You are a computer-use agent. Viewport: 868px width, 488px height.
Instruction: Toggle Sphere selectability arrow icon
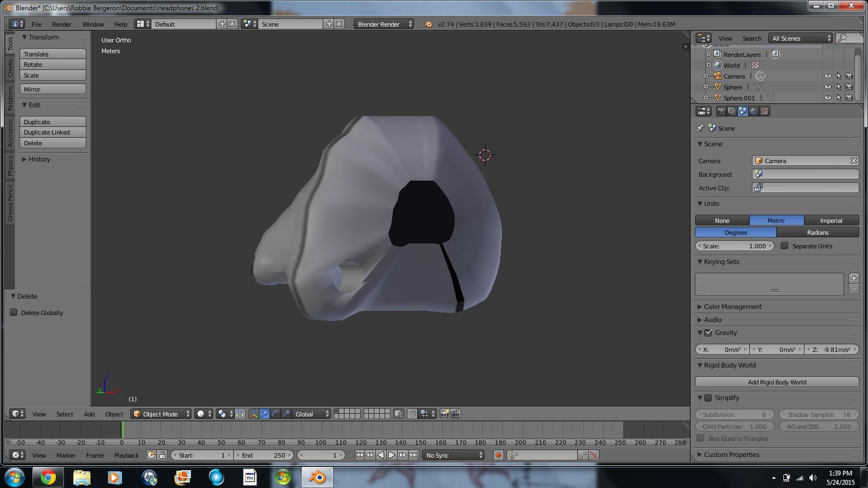tap(839, 87)
